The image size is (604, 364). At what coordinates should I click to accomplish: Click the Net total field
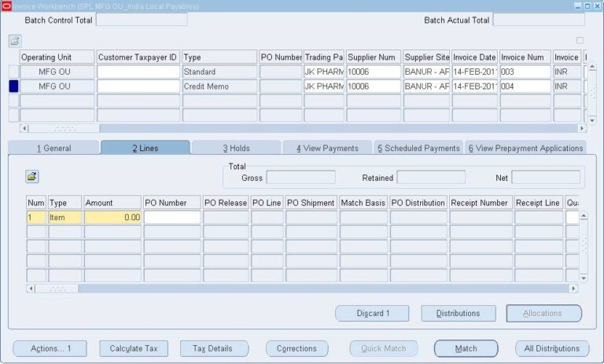point(546,178)
